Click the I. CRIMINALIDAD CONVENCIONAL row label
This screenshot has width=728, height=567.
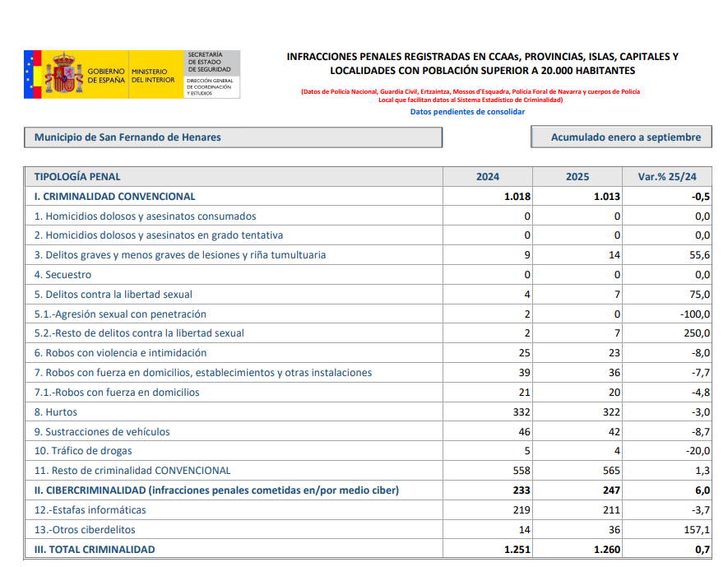[x=114, y=197]
